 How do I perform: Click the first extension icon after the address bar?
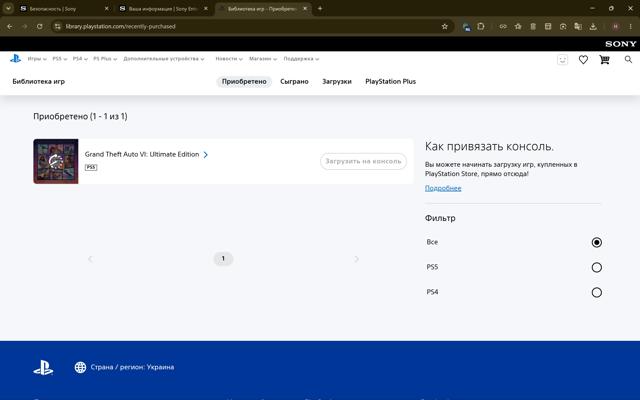[467, 27]
